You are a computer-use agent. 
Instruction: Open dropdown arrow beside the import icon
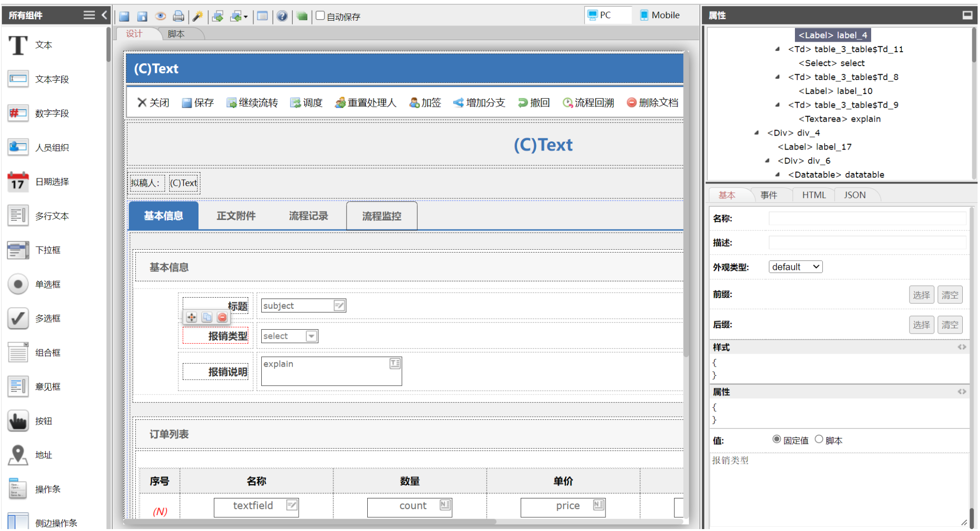(x=246, y=17)
